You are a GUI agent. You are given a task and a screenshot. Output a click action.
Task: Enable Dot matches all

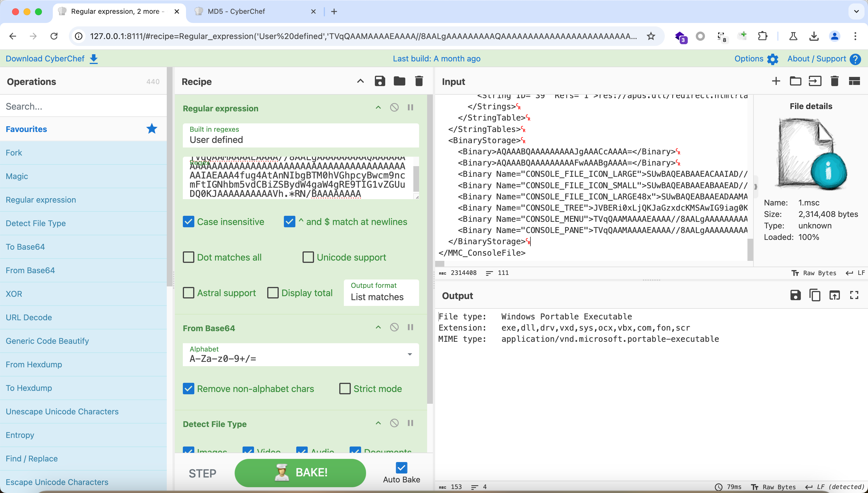click(189, 257)
